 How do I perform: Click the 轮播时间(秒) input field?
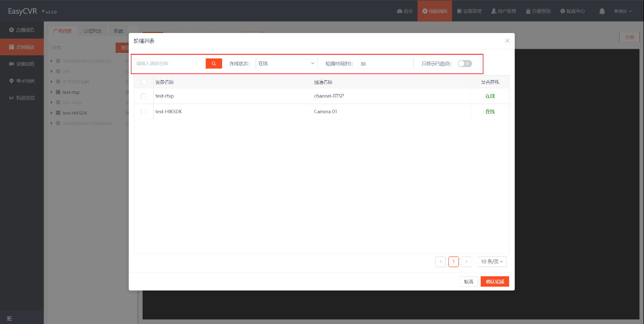click(385, 63)
